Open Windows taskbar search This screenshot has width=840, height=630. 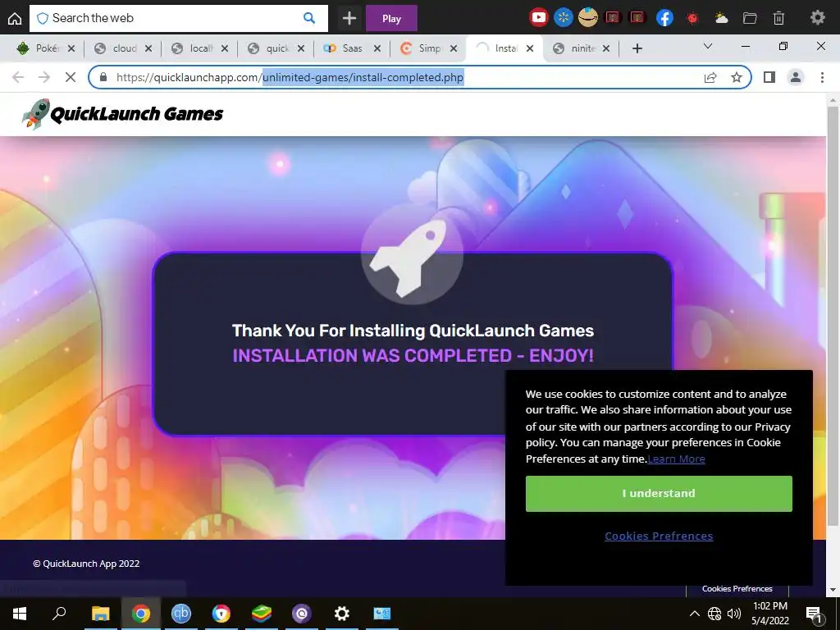point(59,613)
